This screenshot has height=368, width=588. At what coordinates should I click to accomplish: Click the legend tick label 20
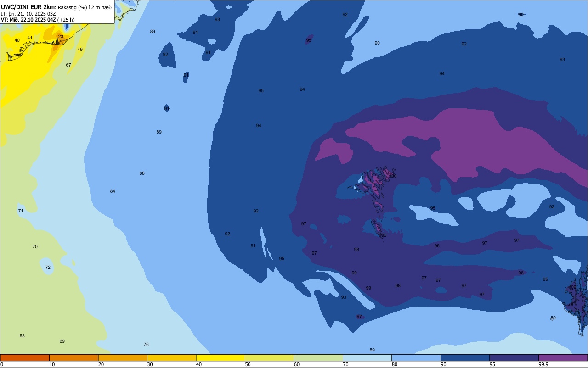tap(101, 364)
